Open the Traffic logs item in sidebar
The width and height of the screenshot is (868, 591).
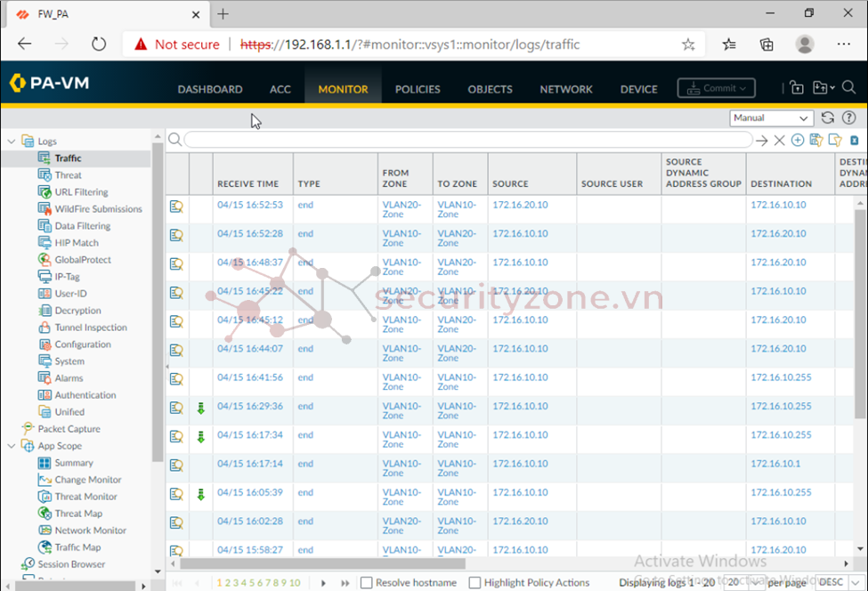point(68,158)
